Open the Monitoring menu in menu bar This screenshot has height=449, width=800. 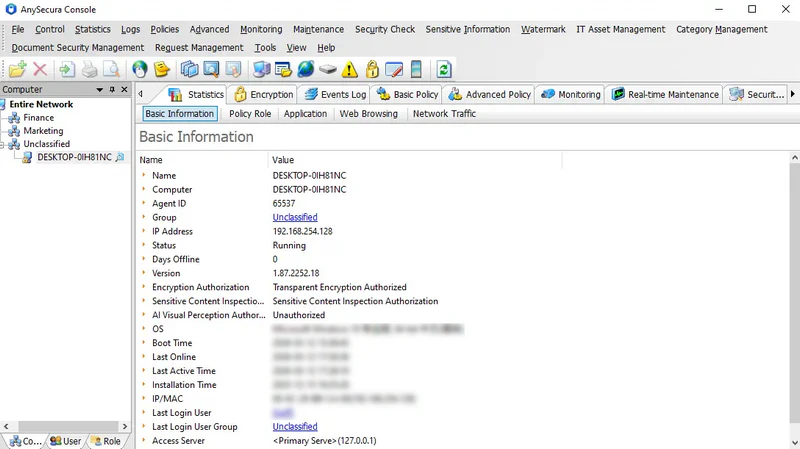[x=261, y=30]
